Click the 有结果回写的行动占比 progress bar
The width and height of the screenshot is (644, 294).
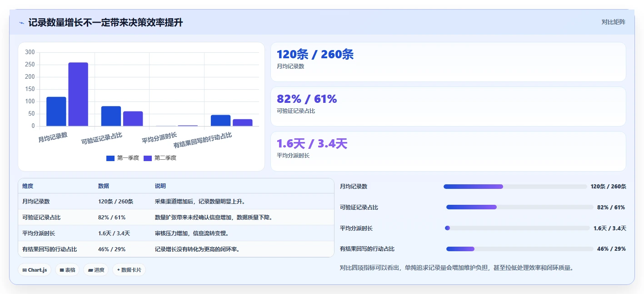point(520,249)
